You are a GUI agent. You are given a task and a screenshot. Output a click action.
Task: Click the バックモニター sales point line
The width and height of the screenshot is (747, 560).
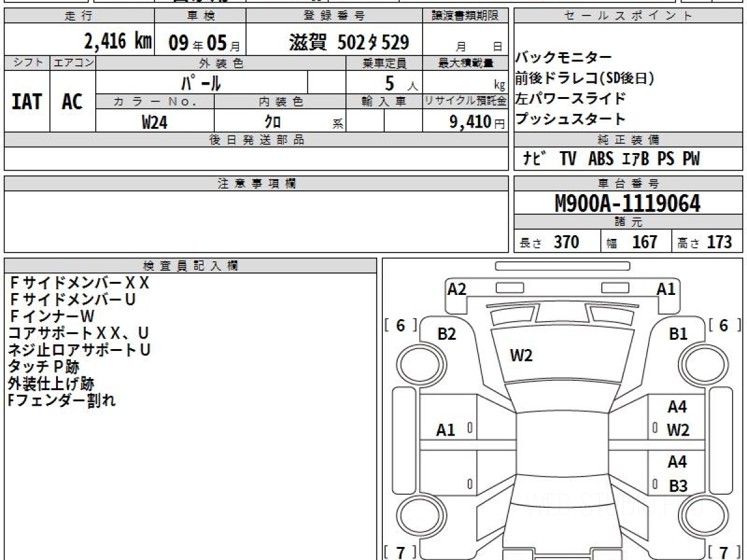[x=563, y=58]
